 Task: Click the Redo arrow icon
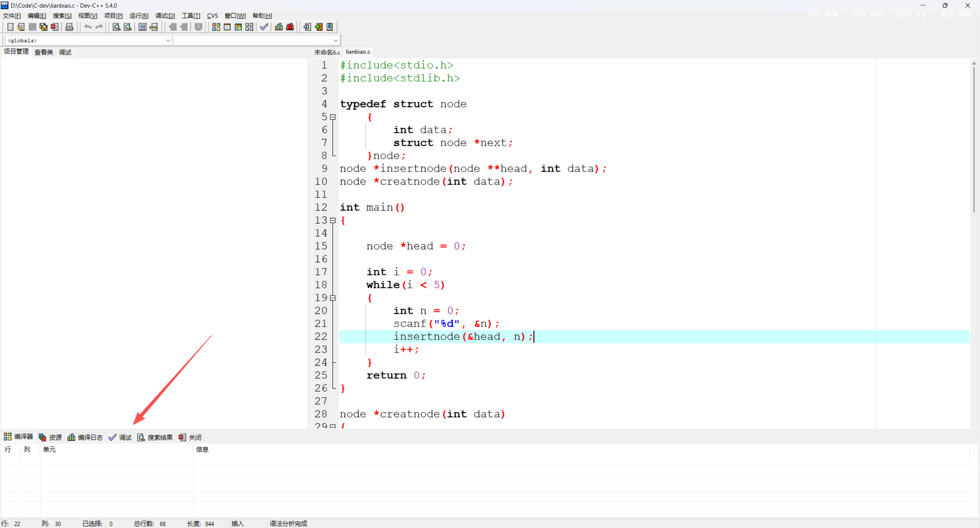click(x=99, y=27)
